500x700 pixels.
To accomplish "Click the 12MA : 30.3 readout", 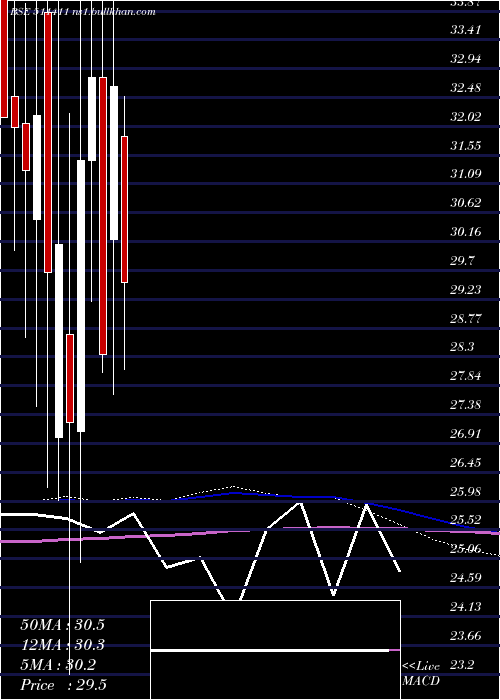I will (62, 645).
